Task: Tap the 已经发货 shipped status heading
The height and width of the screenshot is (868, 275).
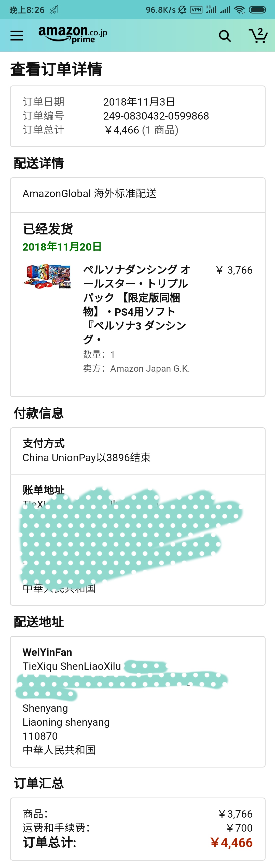Action: click(x=48, y=229)
